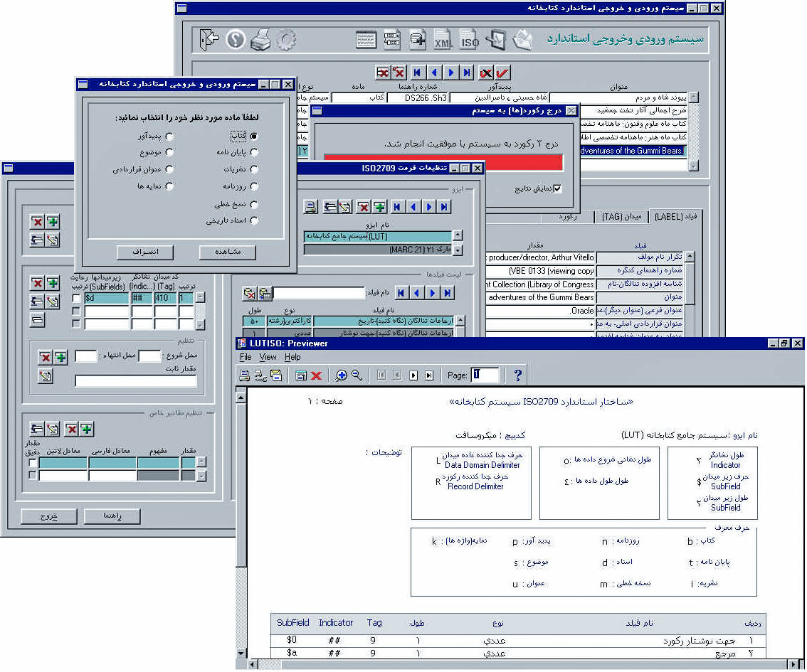
Task: Switch to the فیلد [LABEL] tab
Action: [675, 217]
